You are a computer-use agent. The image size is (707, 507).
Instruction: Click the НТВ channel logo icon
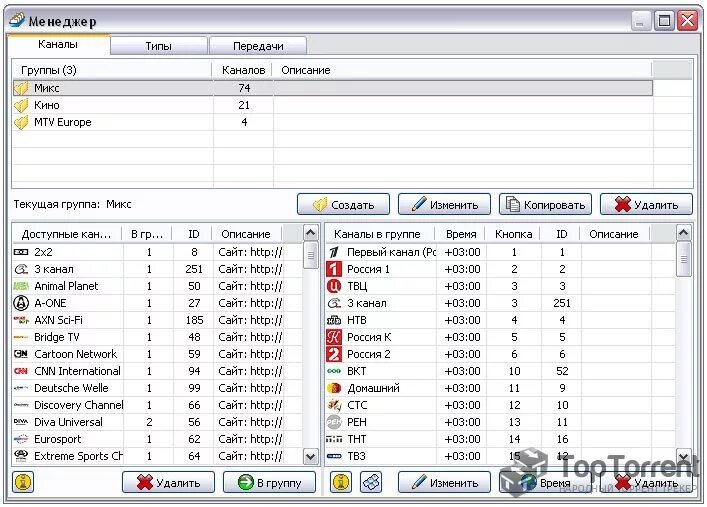334,320
